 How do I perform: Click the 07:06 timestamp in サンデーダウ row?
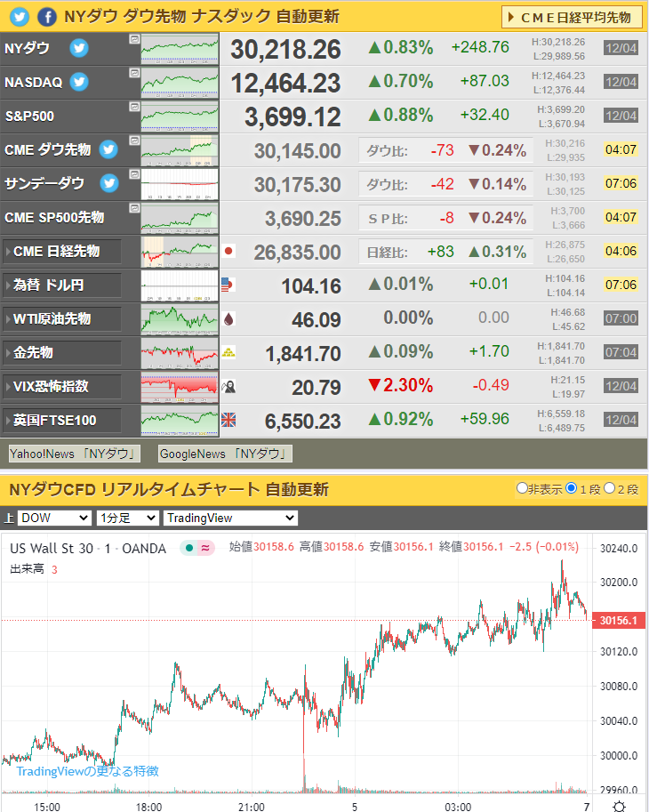point(621,183)
